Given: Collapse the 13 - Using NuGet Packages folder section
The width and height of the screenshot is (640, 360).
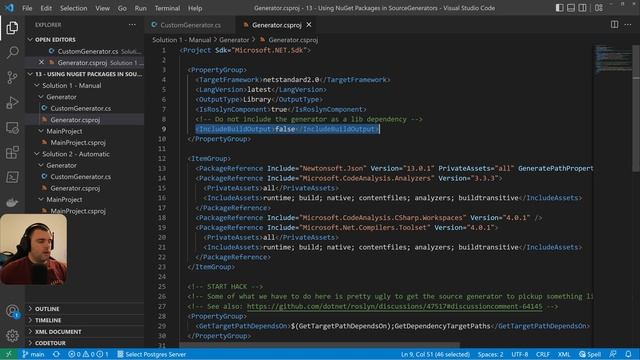Looking at the screenshot, I should pos(85,74).
